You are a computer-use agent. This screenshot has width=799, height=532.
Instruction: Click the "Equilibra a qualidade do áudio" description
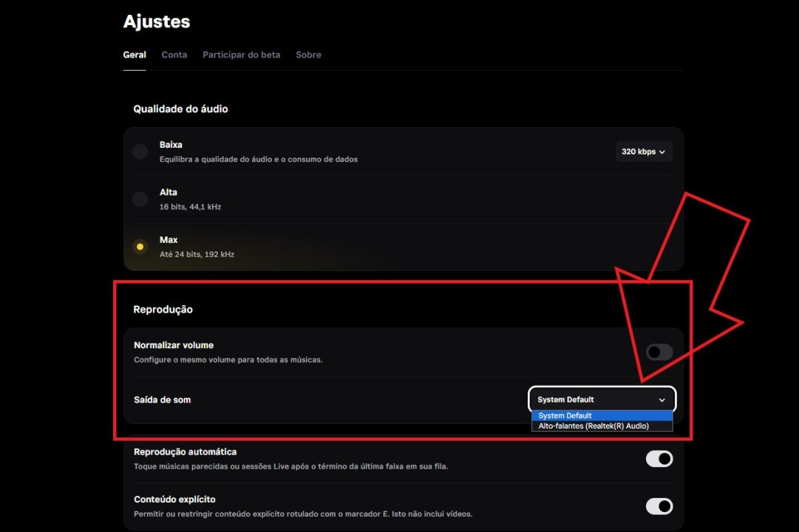pyautogui.click(x=258, y=159)
